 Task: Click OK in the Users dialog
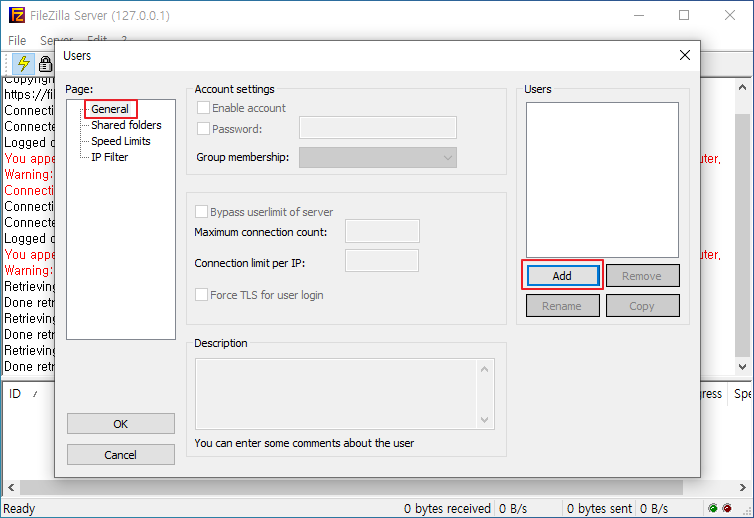[x=121, y=424]
